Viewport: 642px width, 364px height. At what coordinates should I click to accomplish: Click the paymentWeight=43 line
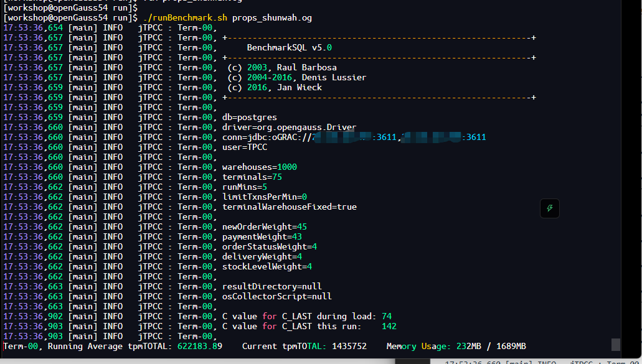click(262, 236)
